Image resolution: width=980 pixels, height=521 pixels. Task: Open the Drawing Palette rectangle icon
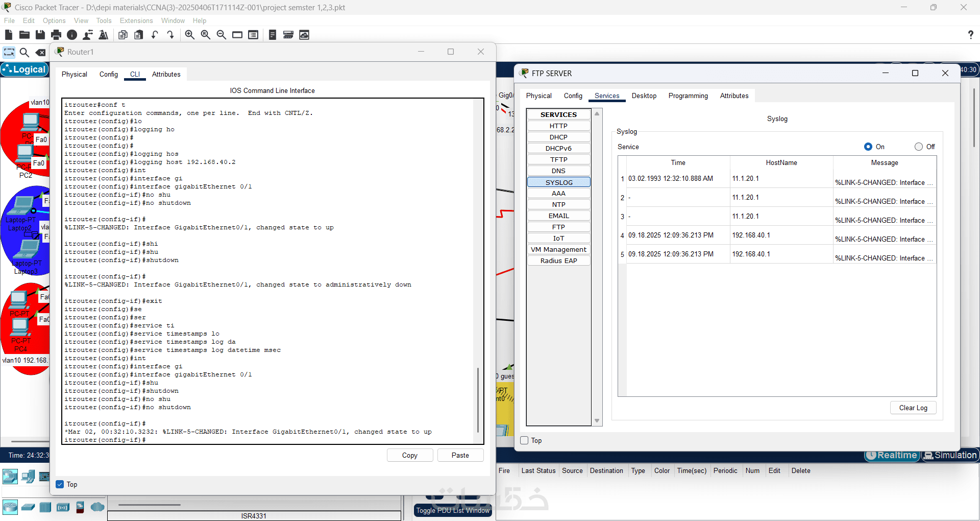click(x=237, y=35)
